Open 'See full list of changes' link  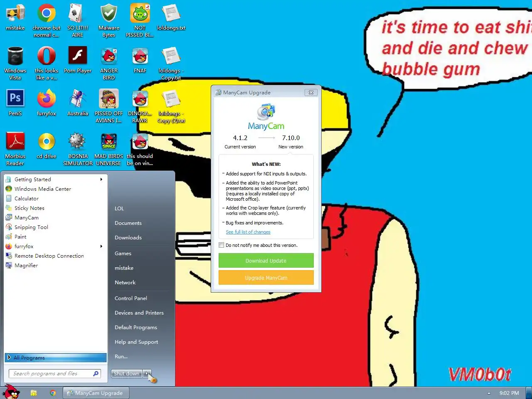[248, 232]
